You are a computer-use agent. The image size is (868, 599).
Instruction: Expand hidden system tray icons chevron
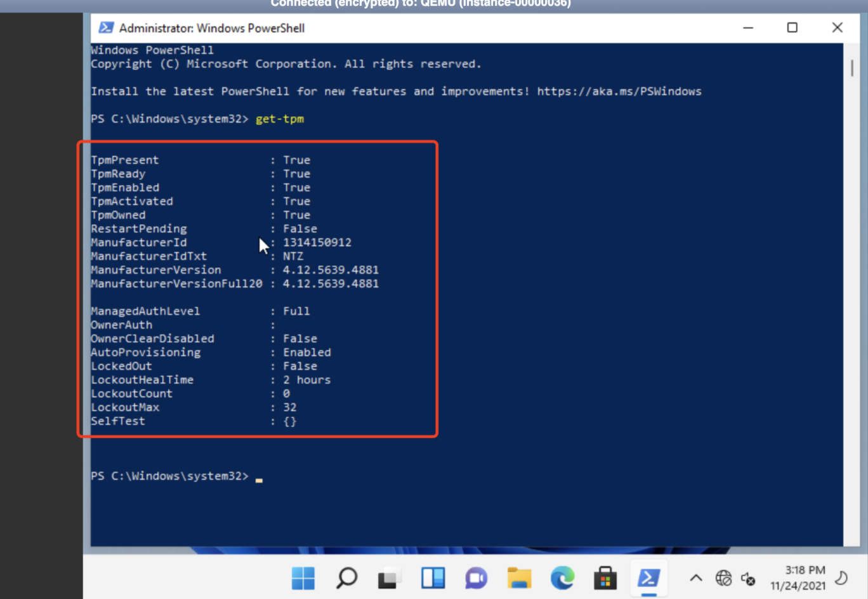(696, 578)
